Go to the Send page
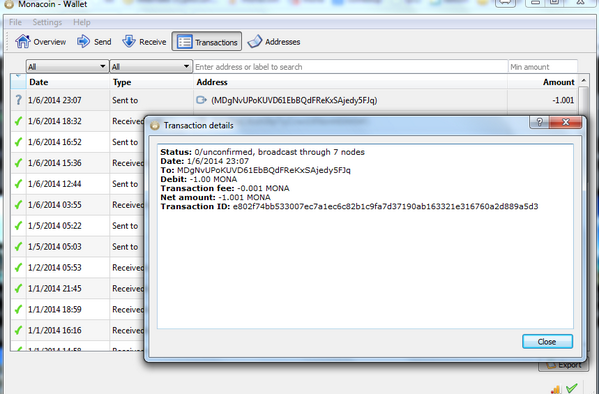The height and width of the screenshot is (394, 599). pyautogui.click(x=94, y=41)
